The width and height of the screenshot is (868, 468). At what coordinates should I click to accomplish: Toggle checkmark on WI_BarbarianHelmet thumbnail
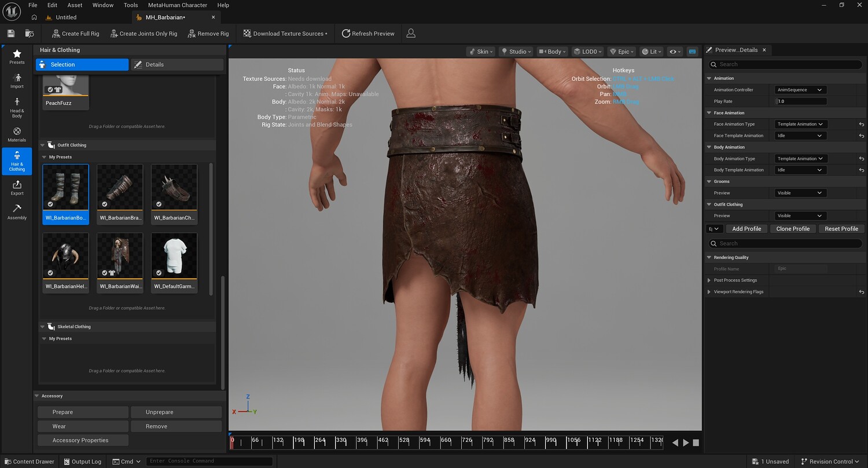click(50, 273)
